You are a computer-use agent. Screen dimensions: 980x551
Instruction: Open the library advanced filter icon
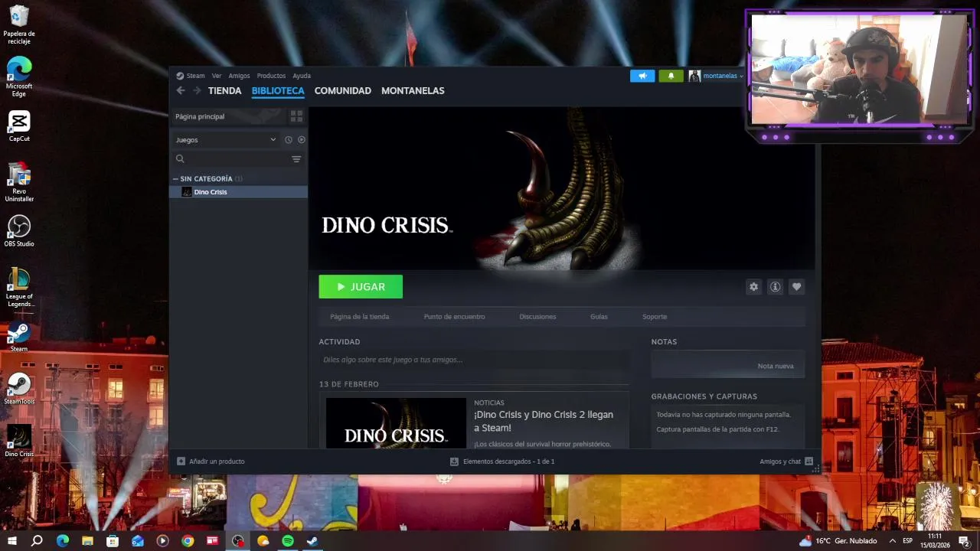(296, 159)
